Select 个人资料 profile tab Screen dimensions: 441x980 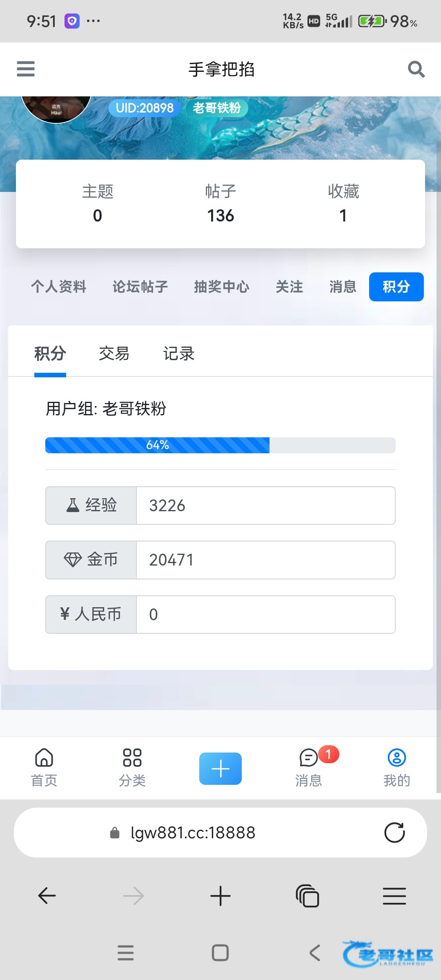click(x=59, y=287)
